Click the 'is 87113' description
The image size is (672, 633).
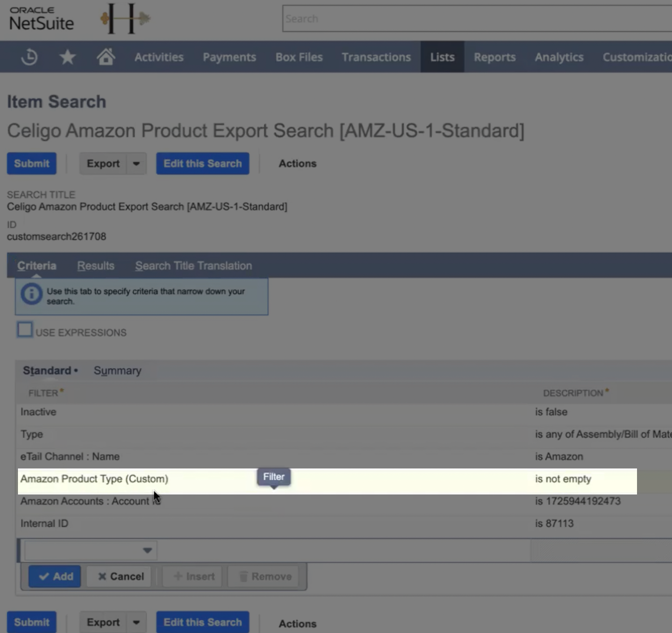click(554, 524)
